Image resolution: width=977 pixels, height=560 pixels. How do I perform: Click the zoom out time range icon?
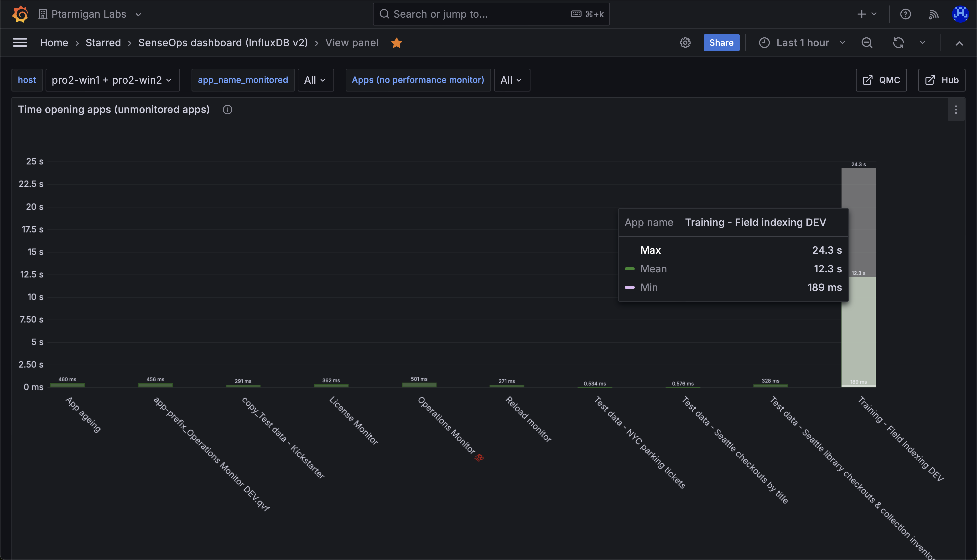(867, 43)
